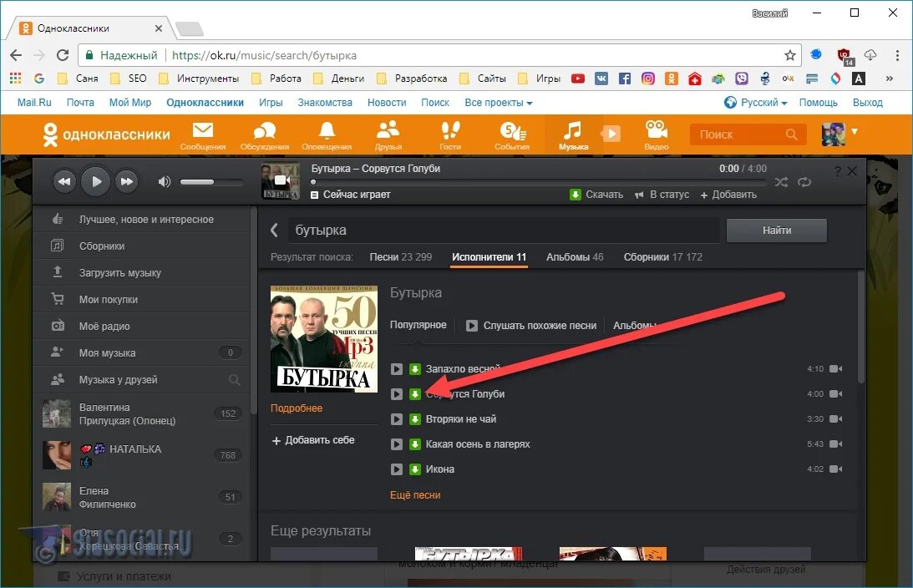The width and height of the screenshot is (913, 588).
Task: Search friends' music with the magnifier icon
Action: pos(235,380)
